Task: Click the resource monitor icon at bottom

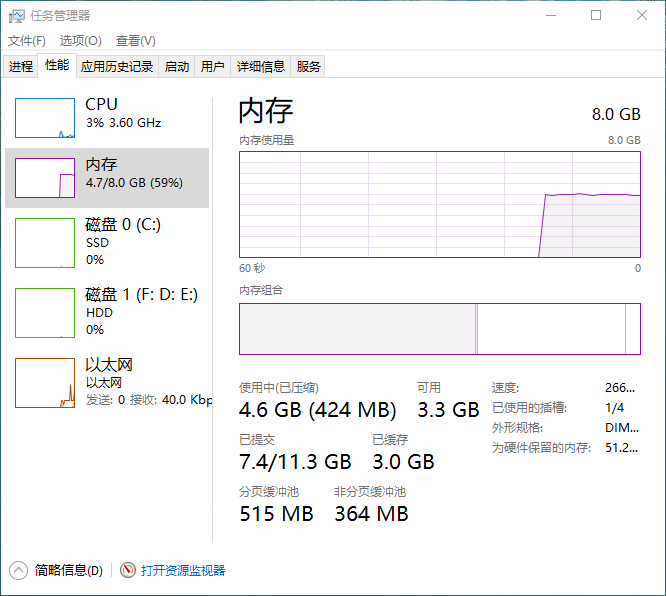Action: (128, 570)
